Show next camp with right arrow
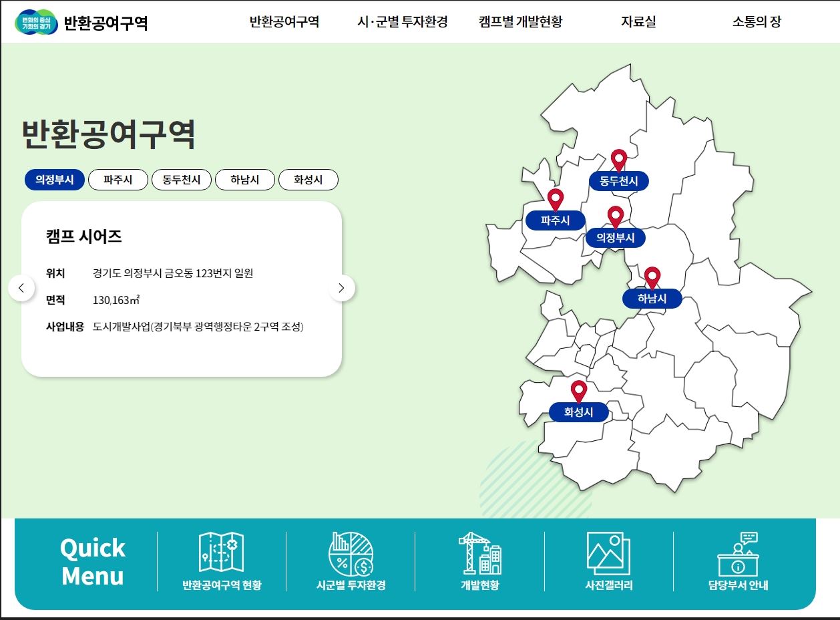Image resolution: width=840 pixels, height=620 pixels. [342, 288]
